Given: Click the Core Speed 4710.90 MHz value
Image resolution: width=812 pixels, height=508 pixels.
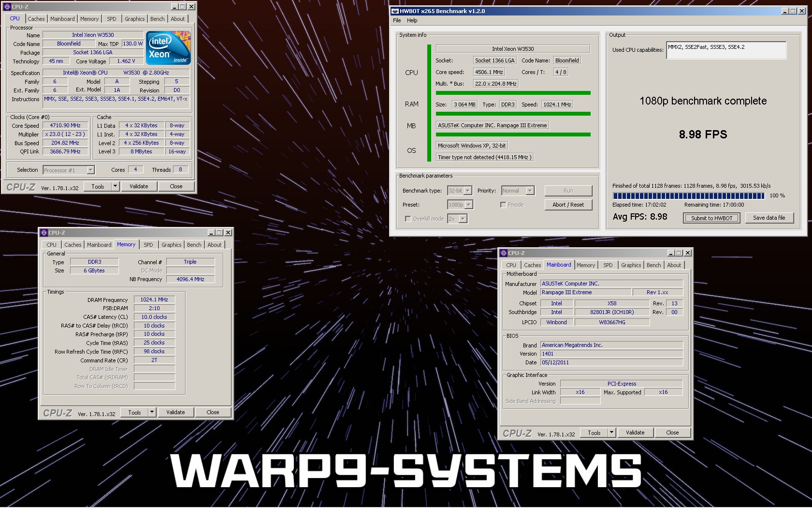Looking at the screenshot, I should coord(65,125).
